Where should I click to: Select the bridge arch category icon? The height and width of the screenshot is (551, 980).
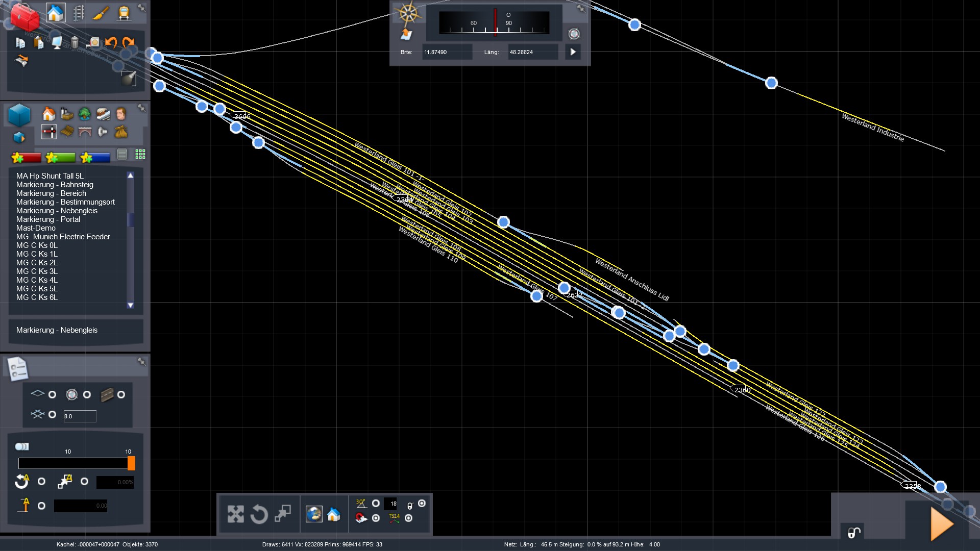click(x=85, y=132)
